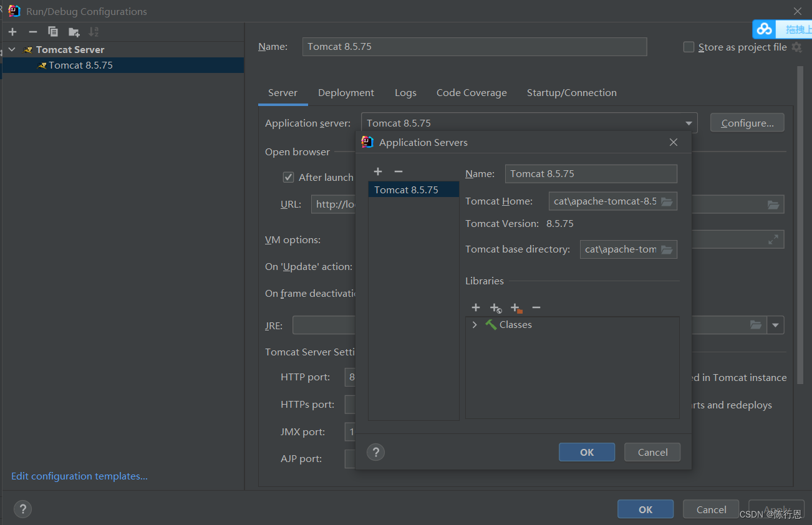Viewport: 812px width, 525px height.
Task: Open Edit configuration templates
Action: click(79, 476)
